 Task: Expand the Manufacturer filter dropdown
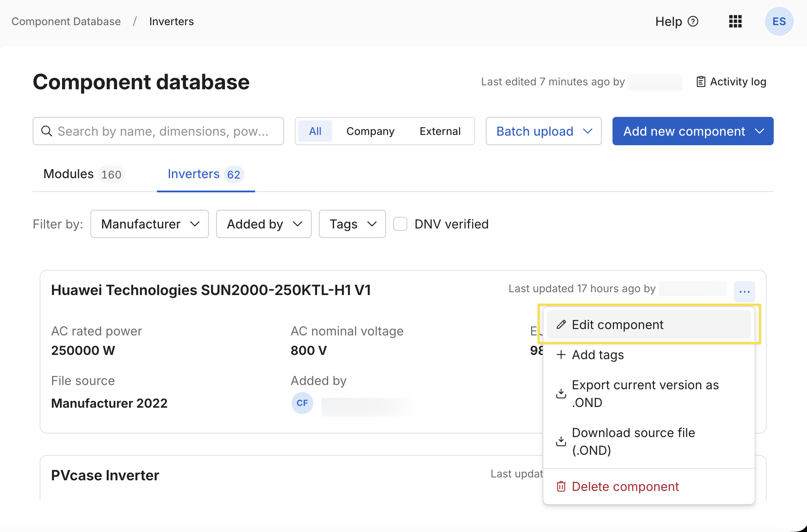(x=149, y=224)
